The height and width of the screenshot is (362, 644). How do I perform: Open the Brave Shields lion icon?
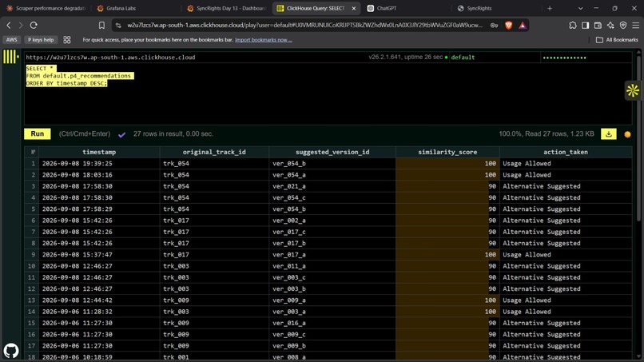point(508,25)
